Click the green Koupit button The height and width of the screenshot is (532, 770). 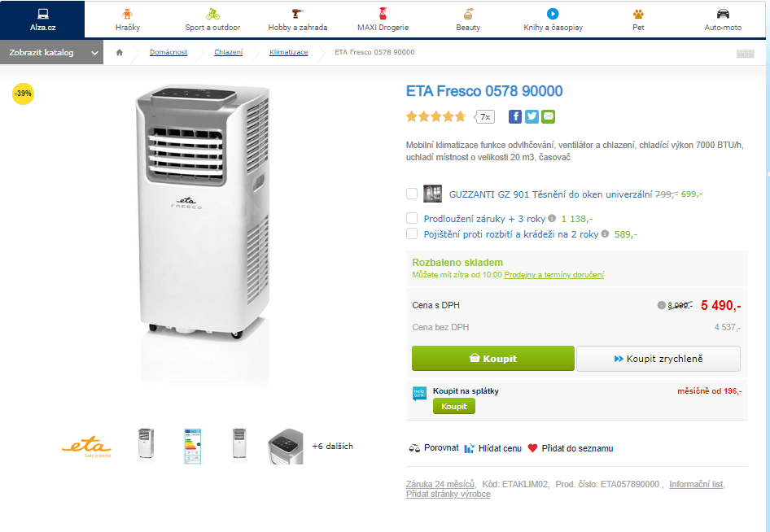[493, 358]
